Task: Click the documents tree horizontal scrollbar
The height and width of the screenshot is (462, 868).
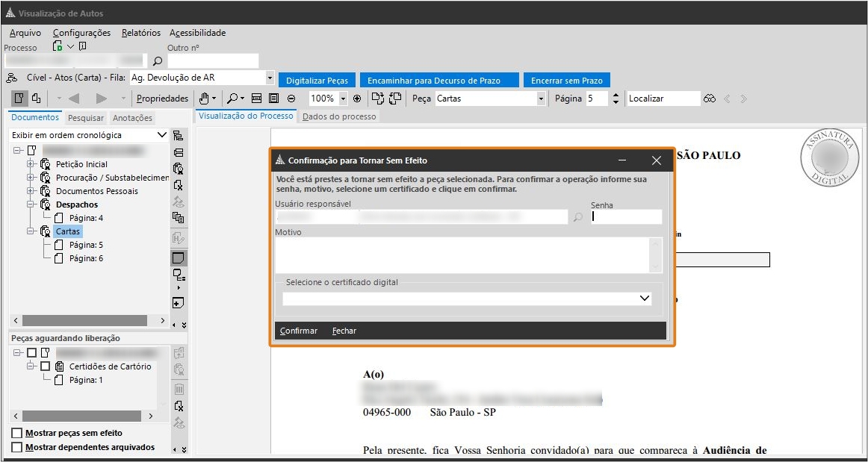Action: [x=82, y=320]
